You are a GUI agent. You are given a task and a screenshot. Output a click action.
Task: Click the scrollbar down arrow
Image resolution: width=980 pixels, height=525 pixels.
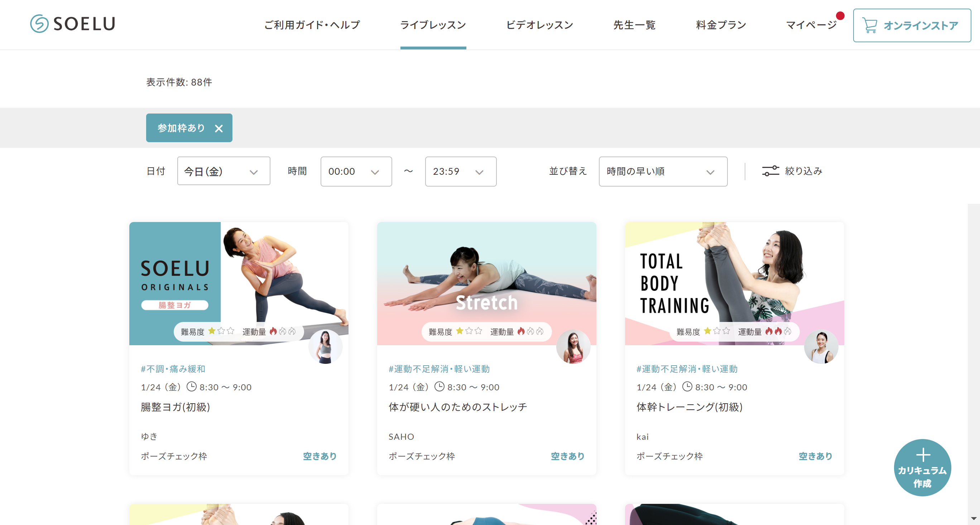click(x=974, y=519)
